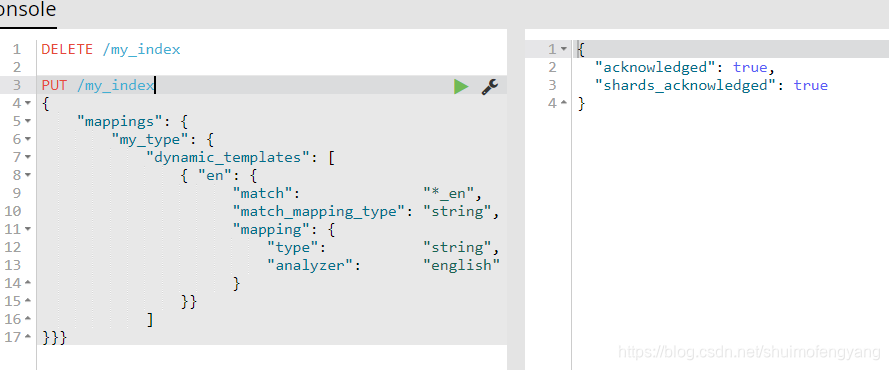The image size is (889, 370).
Task: Click the closing }}} on line 17
Action: pyautogui.click(x=54, y=338)
